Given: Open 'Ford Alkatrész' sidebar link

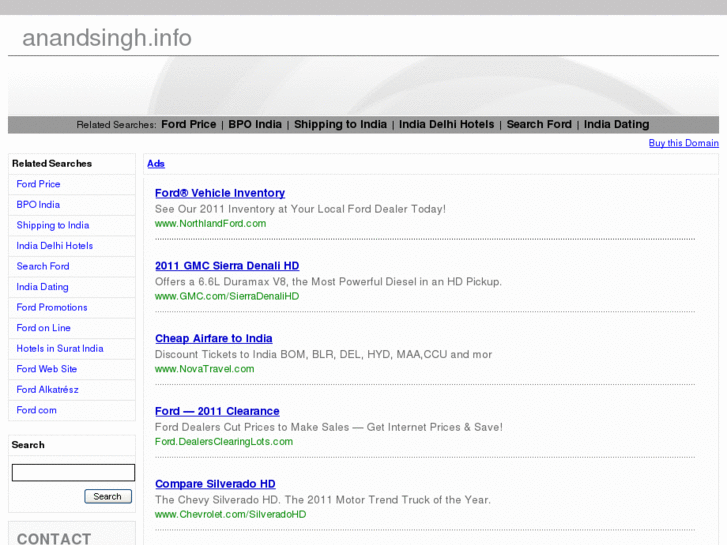Looking at the screenshot, I should (47, 390).
